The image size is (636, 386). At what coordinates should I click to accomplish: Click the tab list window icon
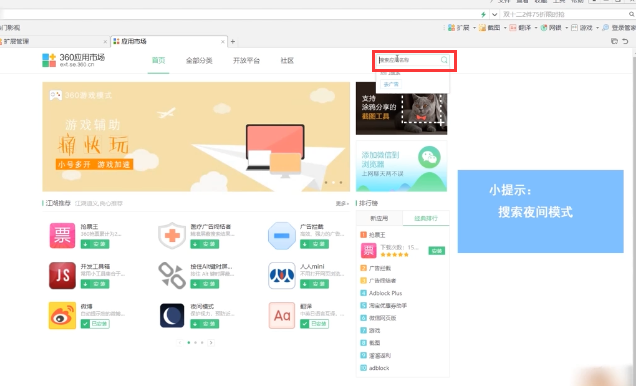[615, 41]
